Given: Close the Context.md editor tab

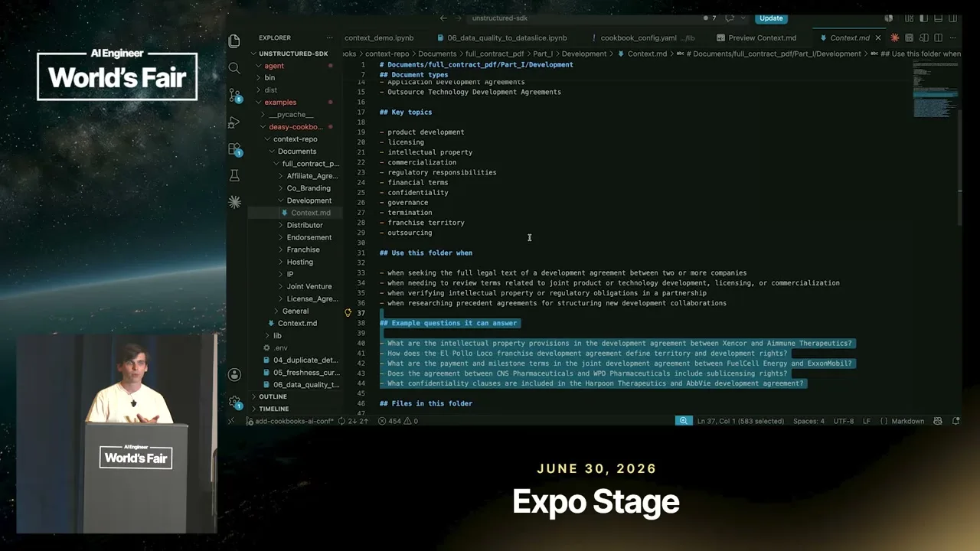Looking at the screenshot, I should [878, 37].
